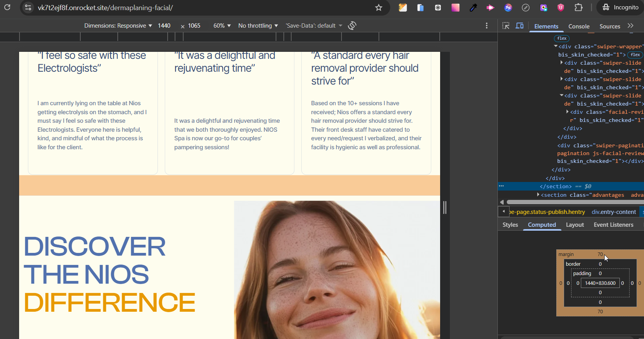Switch to the Layout pane tab
Image resolution: width=644 pixels, height=339 pixels.
click(575, 225)
